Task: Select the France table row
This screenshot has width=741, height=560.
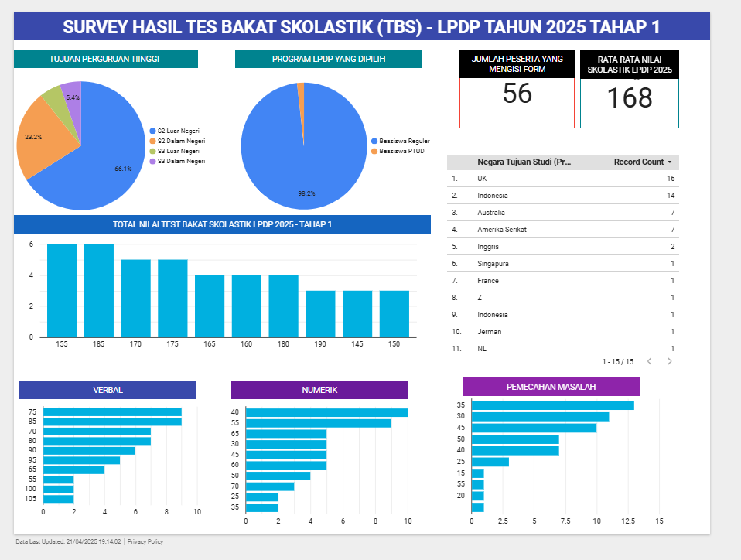Action: (x=563, y=281)
